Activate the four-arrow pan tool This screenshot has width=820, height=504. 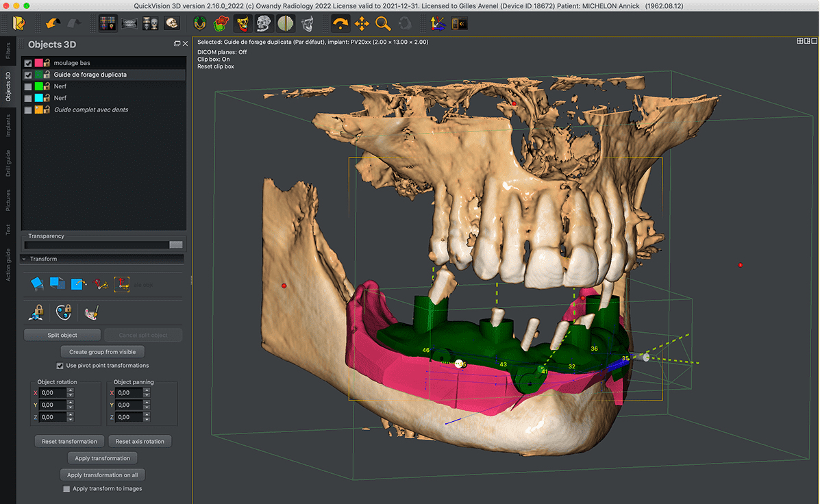(x=362, y=24)
